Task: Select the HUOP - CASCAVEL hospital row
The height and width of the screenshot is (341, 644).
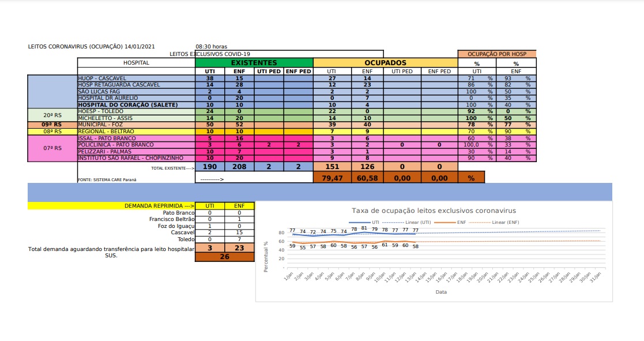Action: [x=307, y=78]
